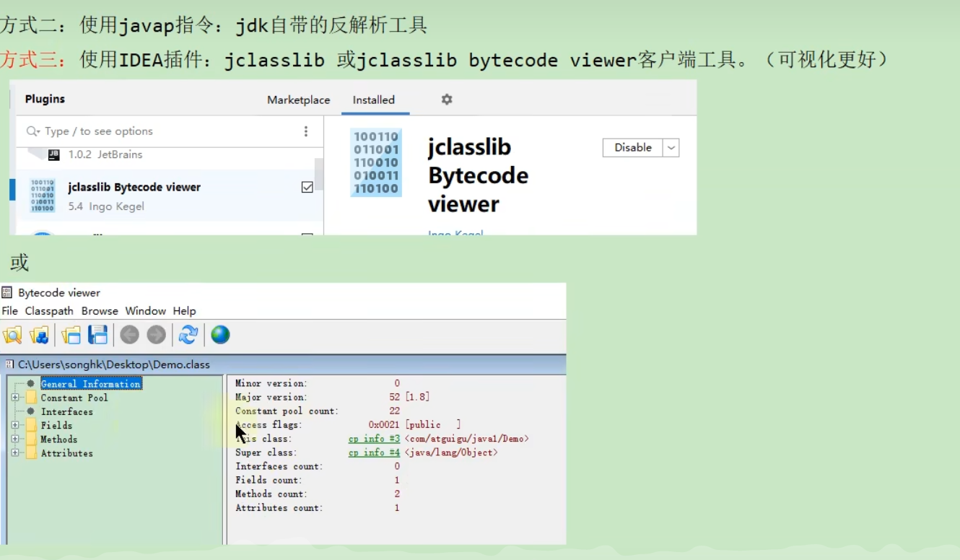The image size is (960, 560).
Task: Click in the plugin search field
Action: [170, 131]
